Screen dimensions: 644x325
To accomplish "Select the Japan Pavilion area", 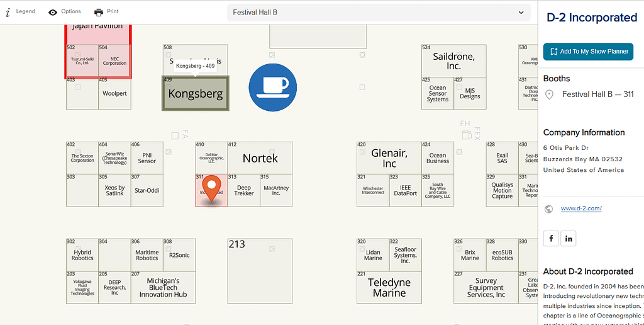I will click(97, 34).
